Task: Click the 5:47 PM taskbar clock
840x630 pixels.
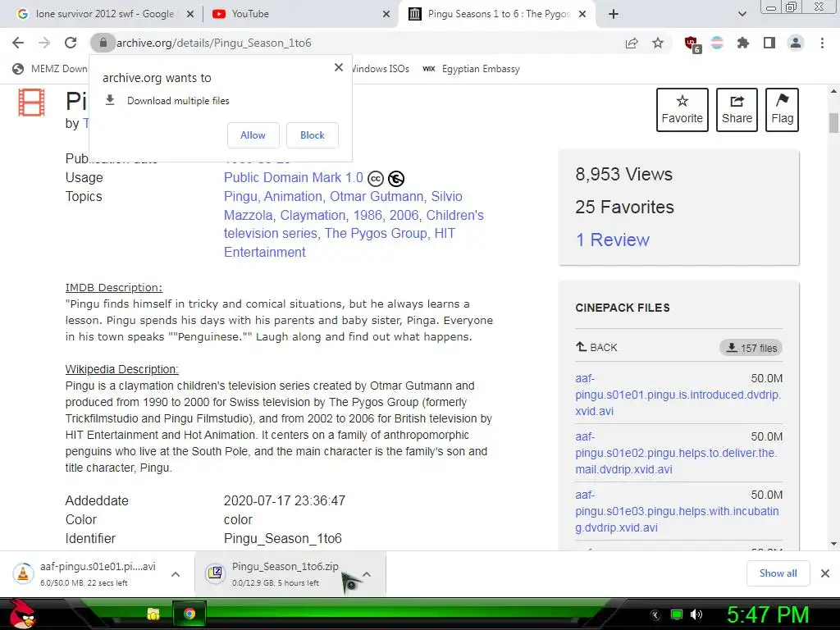Action: coord(768,614)
